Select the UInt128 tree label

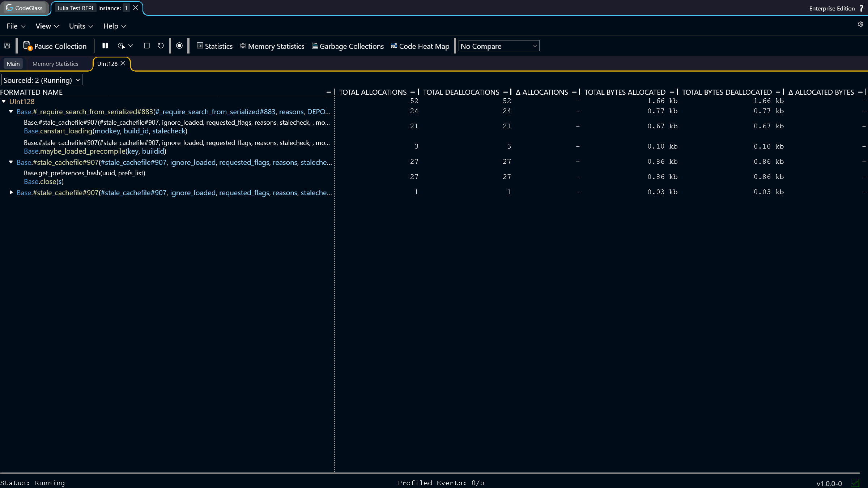22,102
